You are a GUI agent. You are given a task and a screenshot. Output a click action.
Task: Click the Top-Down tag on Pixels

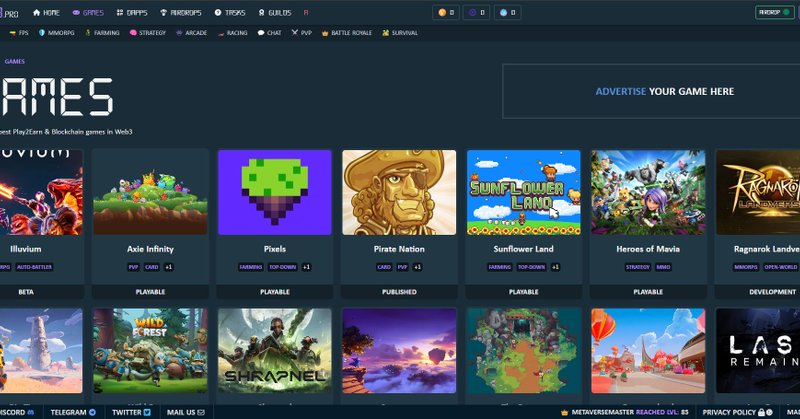click(x=283, y=267)
